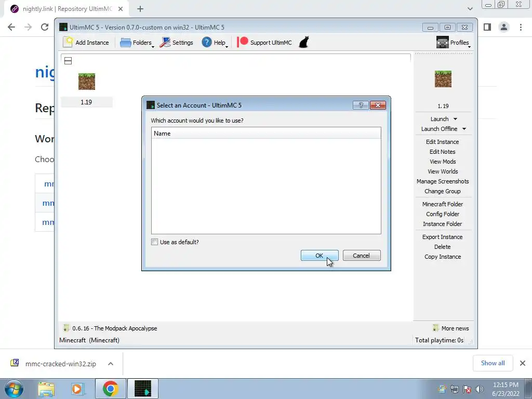Open View Mods
Viewport: 532px width, 399px height.
(x=443, y=162)
